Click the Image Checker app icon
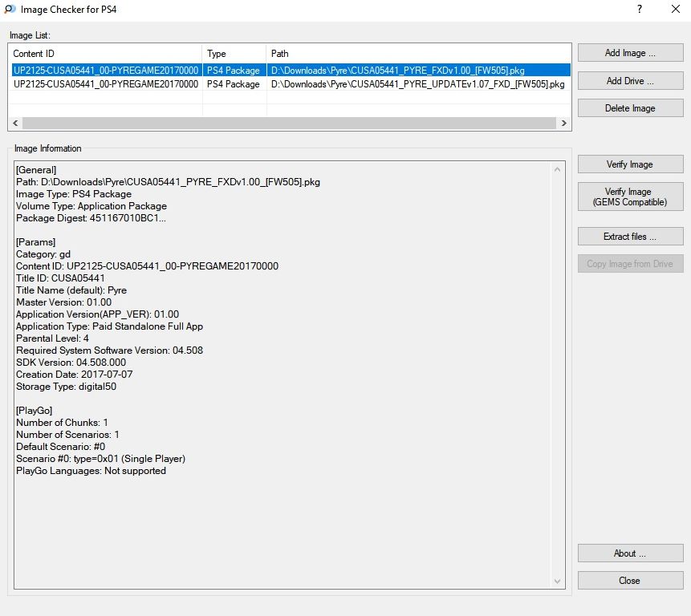 tap(10, 10)
